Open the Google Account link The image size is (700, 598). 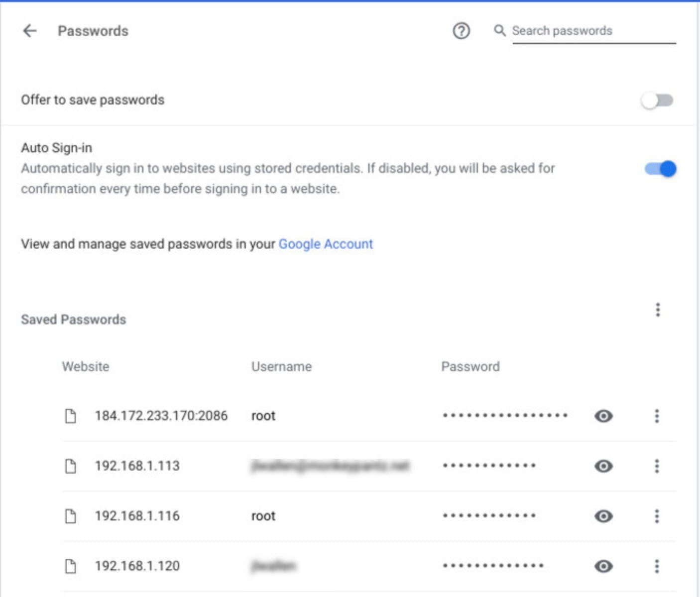click(x=325, y=244)
